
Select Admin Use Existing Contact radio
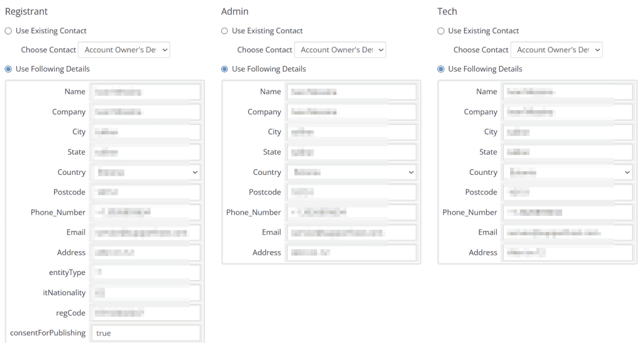(225, 31)
